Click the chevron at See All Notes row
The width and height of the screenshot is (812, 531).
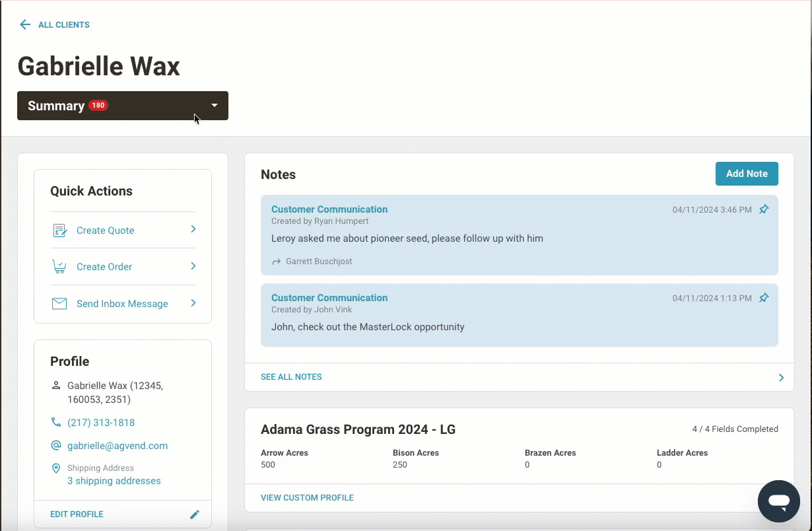tap(781, 378)
